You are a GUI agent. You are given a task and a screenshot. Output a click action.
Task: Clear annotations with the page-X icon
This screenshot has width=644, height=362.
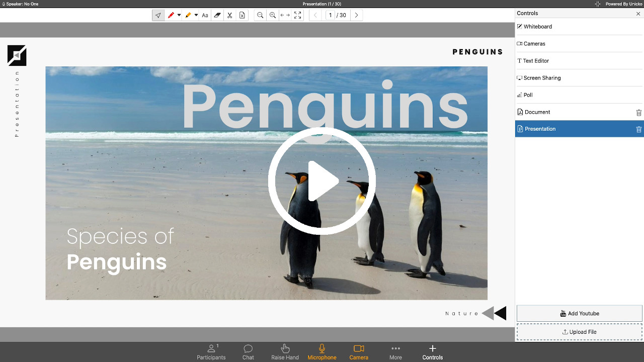(242, 15)
